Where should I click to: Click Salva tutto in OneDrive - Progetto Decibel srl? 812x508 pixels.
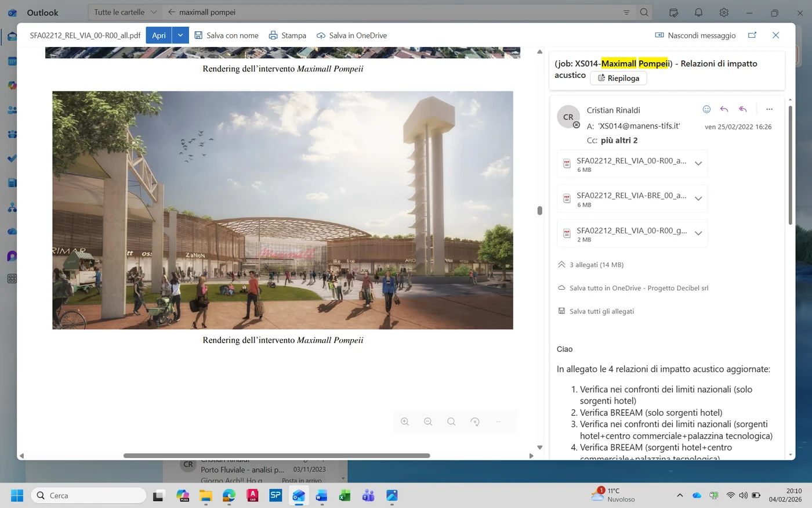633,288
